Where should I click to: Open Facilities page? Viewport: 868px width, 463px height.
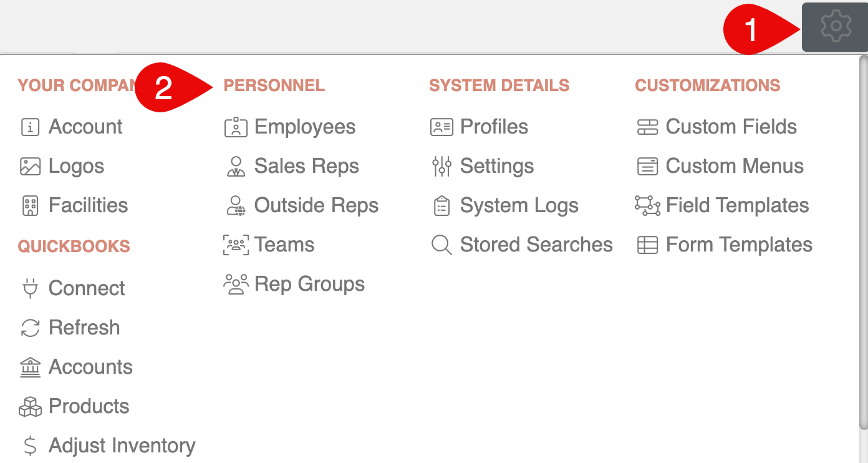point(88,206)
